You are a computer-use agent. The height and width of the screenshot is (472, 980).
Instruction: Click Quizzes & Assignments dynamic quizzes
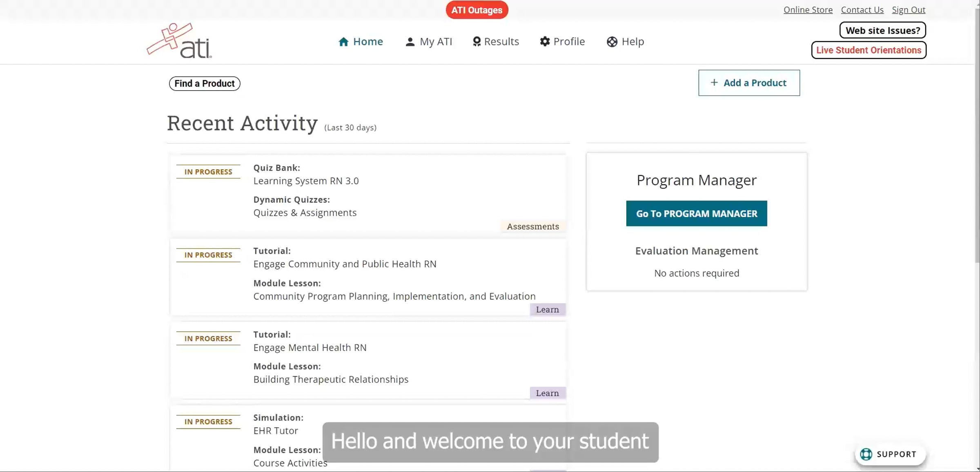(305, 213)
